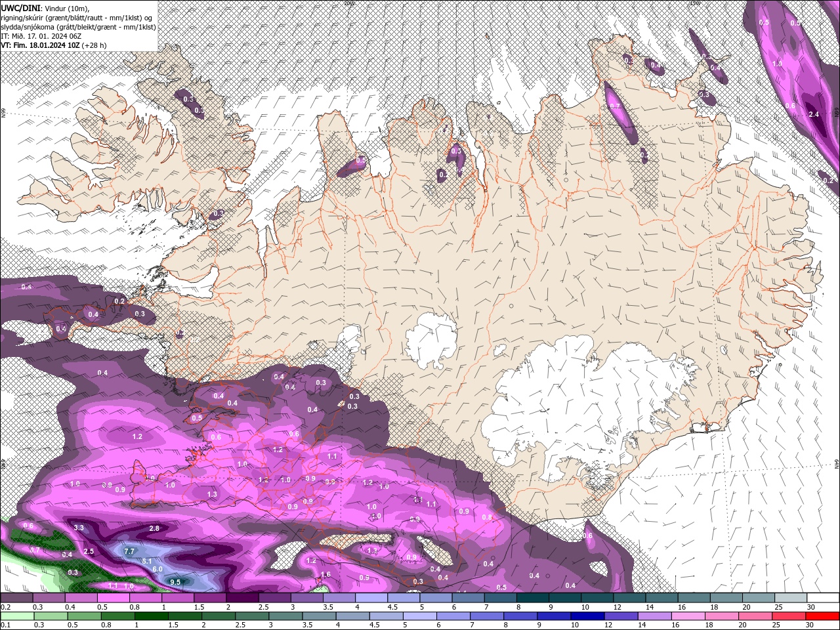Image resolution: width=840 pixels, height=630 pixels.
Task: Pick the dark teal swatch labeled 8
Action: coord(532,598)
